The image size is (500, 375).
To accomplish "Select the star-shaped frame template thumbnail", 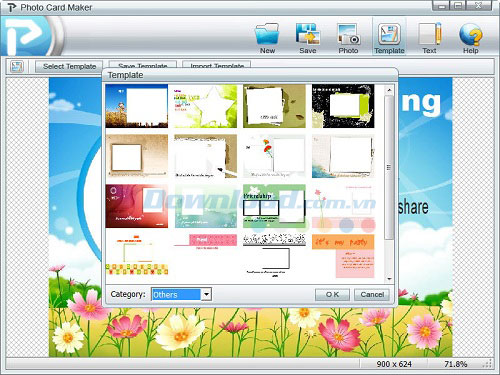I will (205, 106).
